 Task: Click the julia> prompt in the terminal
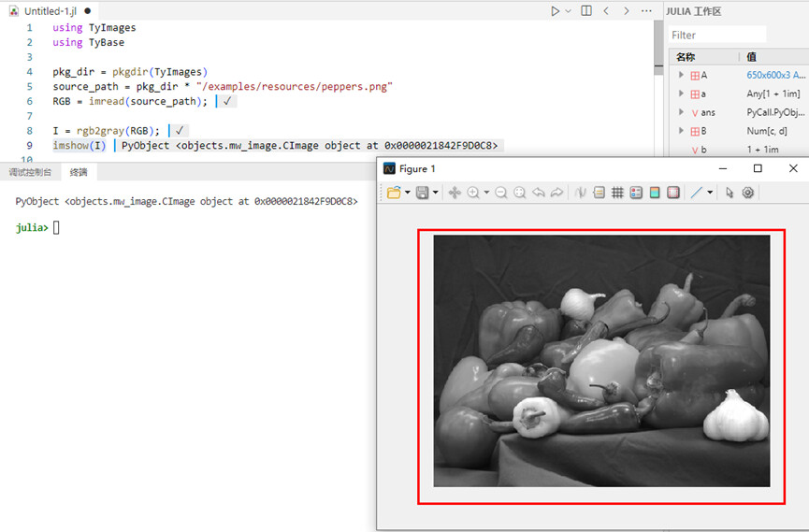pyautogui.click(x=32, y=227)
